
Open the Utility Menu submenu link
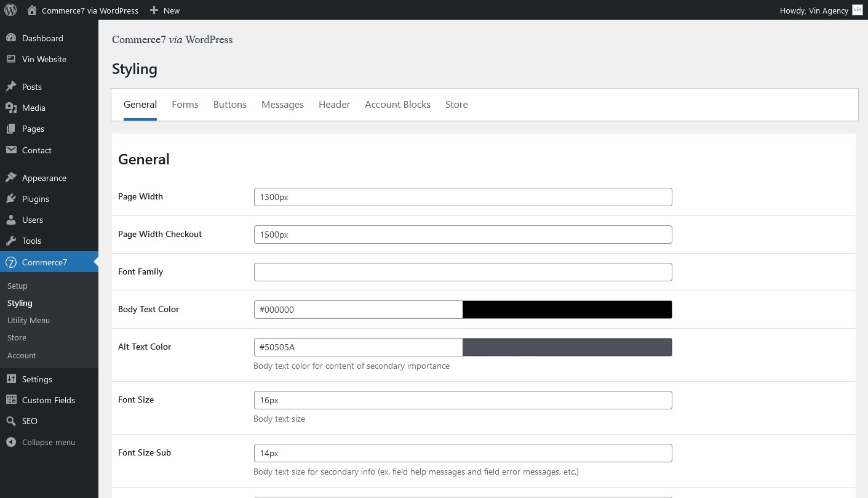28,320
